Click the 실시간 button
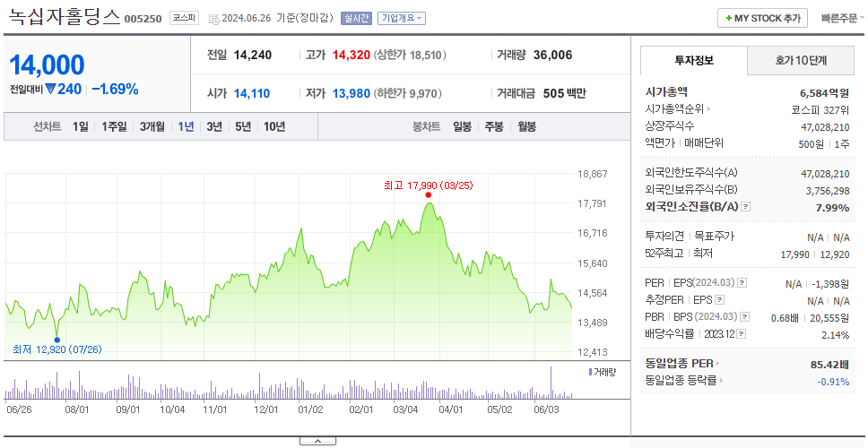Image resolution: width=868 pixels, height=448 pixels. [357, 18]
